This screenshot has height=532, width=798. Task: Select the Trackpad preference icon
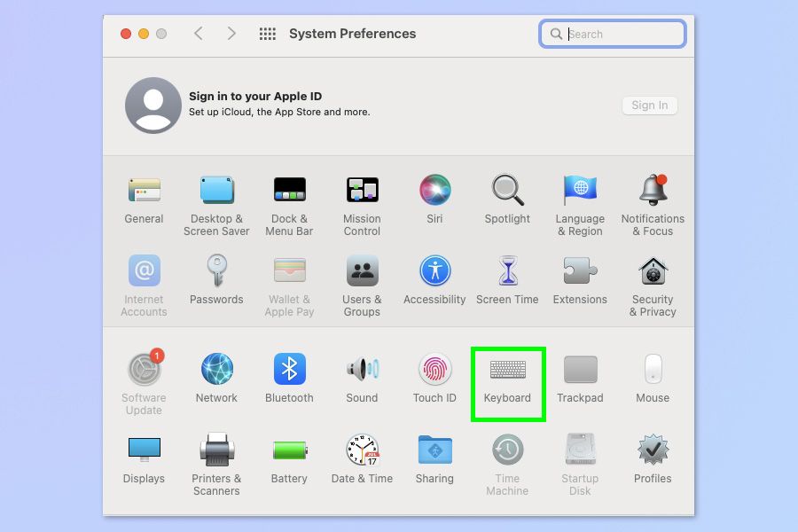tap(580, 370)
